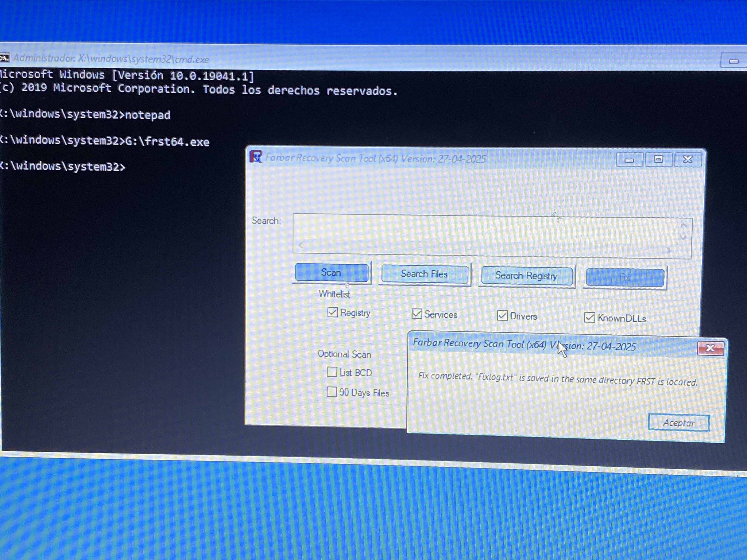Click Aceptar in the Fix completed dialog

[679, 423]
